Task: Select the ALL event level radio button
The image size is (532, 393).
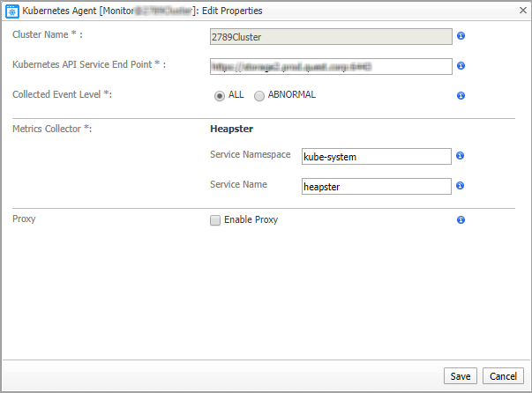Action: click(219, 95)
